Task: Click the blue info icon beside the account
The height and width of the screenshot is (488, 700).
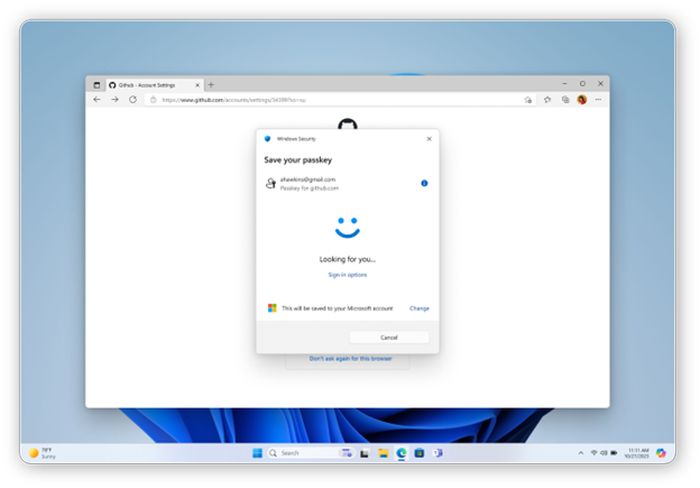Action: (x=424, y=183)
